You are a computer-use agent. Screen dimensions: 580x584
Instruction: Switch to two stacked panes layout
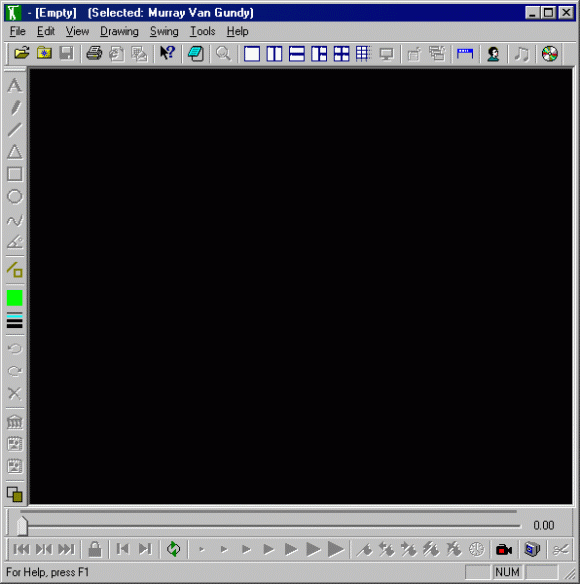pyautogui.click(x=297, y=54)
